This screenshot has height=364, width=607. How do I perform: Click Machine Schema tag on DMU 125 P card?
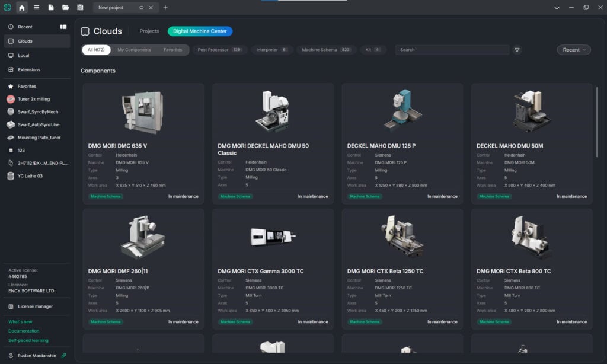(365, 196)
